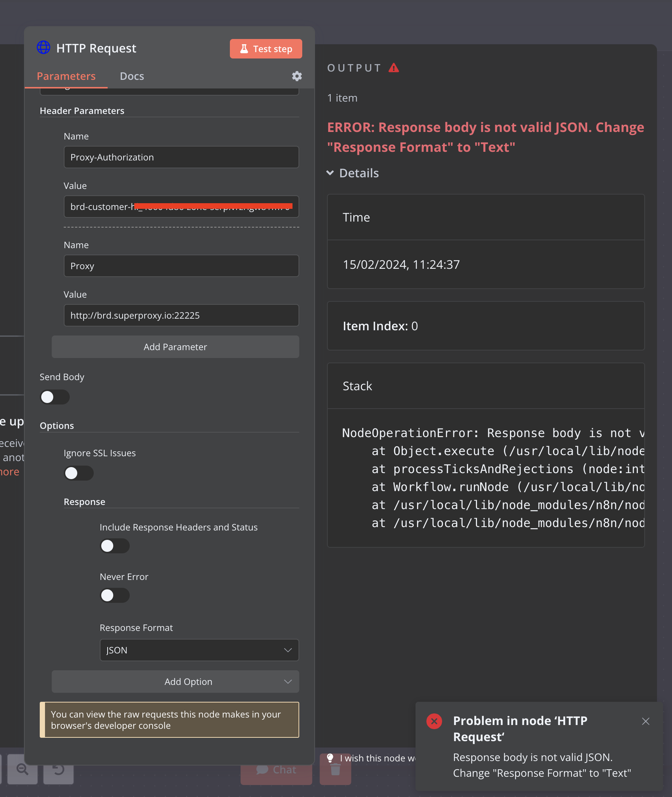Screen dimensions: 672x797
Task: Click Add Parameter button
Action: (175, 347)
